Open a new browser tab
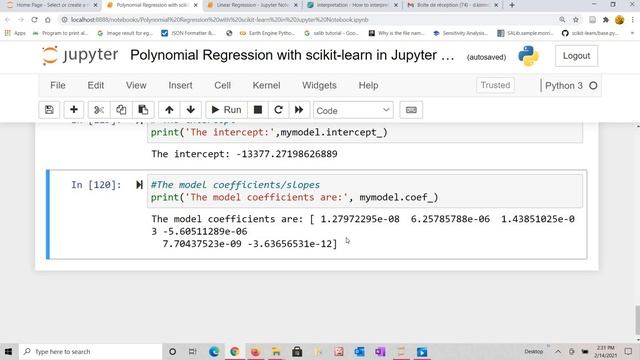This screenshot has height=360, width=640. [512, 5]
